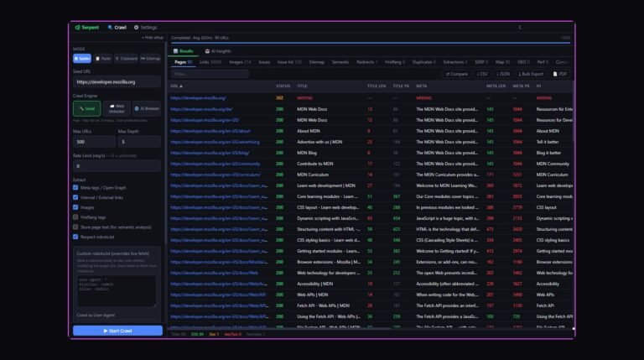Switch to the Results tab
The height and width of the screenshot is (360, 644).
click(x=183, y=51)
